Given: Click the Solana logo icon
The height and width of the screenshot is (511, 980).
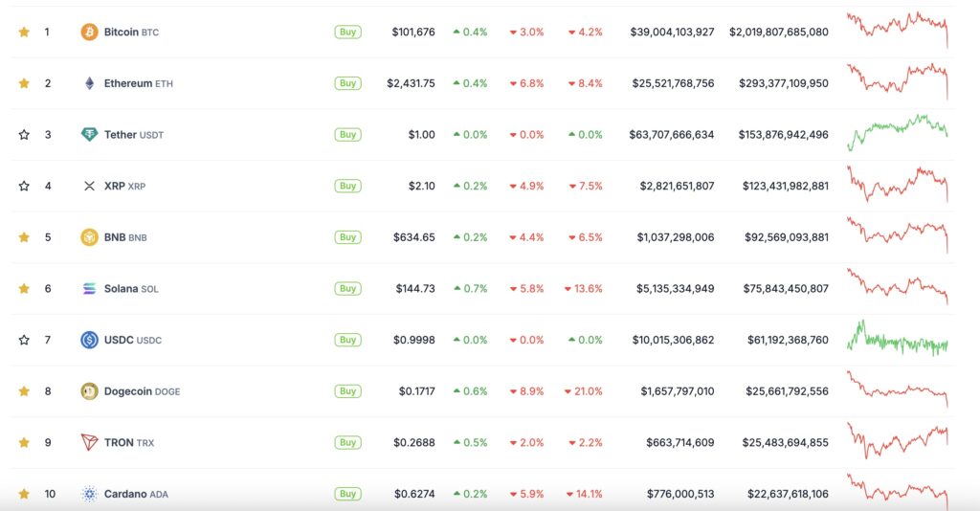Looking at the screenshot, I should tap(89, 289).
